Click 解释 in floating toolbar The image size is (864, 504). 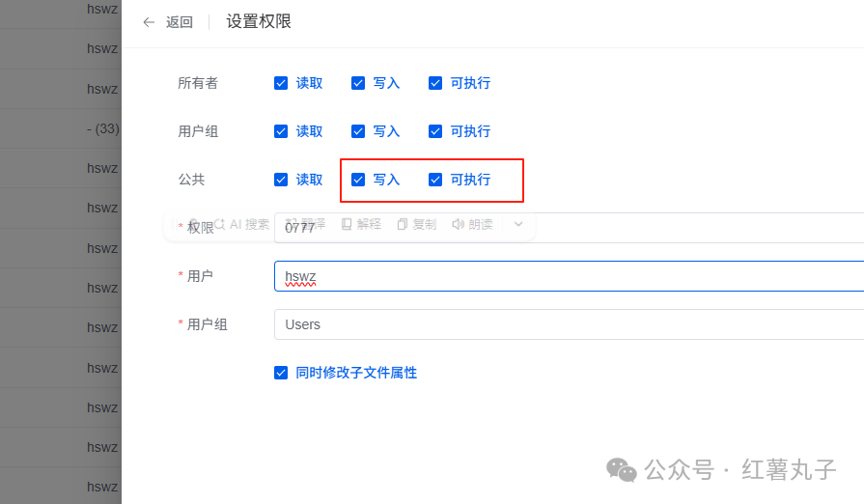point(361,224)
